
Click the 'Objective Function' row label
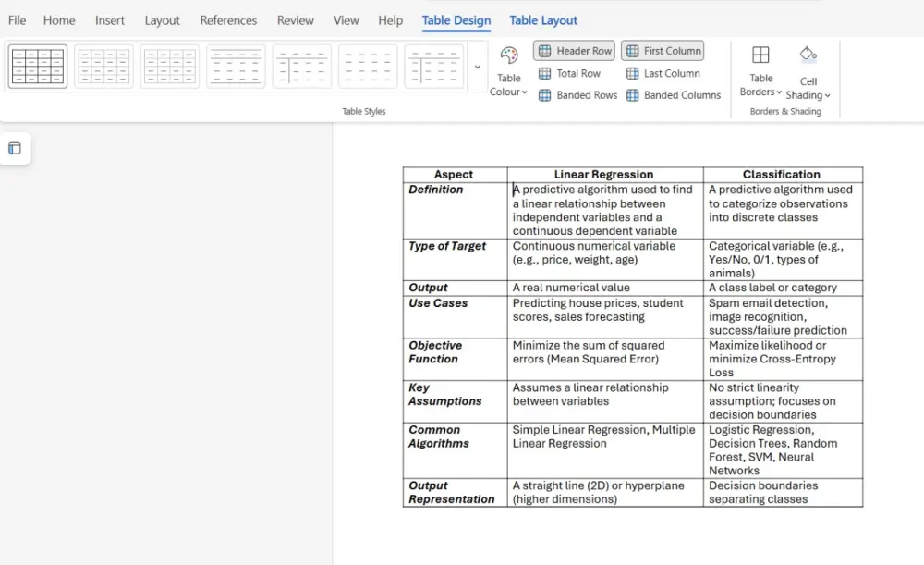[435, 352]
